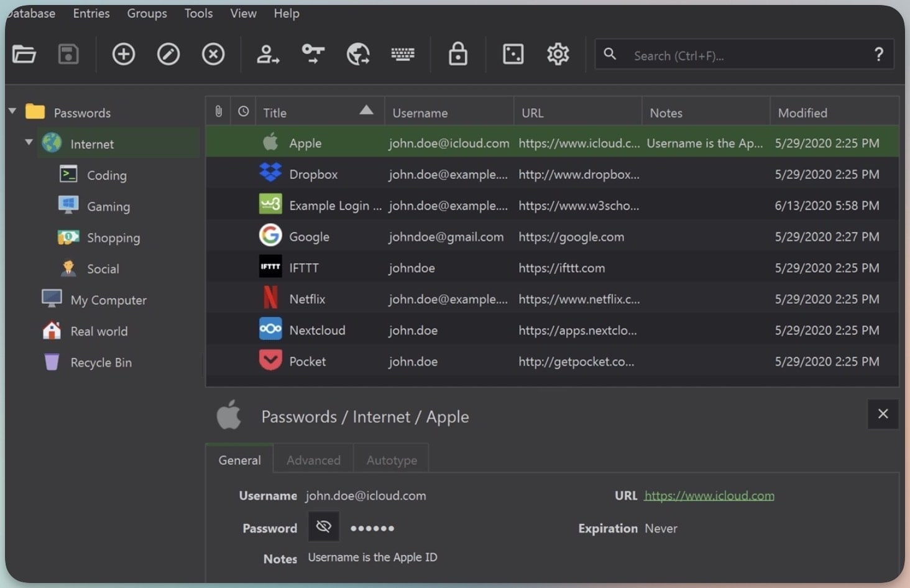Select the Recycle Bin group
The image size is (910, 588).
tap(101, 362)
